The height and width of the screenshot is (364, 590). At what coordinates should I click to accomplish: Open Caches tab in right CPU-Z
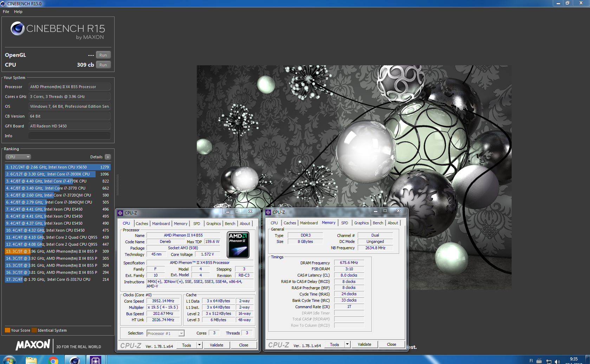point(290,223)
